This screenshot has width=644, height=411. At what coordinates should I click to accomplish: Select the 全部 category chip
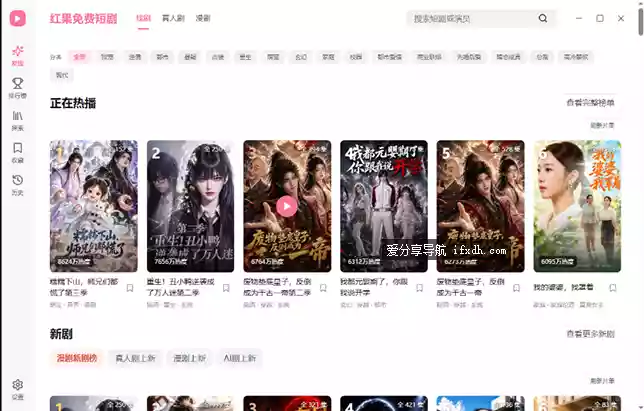(79, 57)
